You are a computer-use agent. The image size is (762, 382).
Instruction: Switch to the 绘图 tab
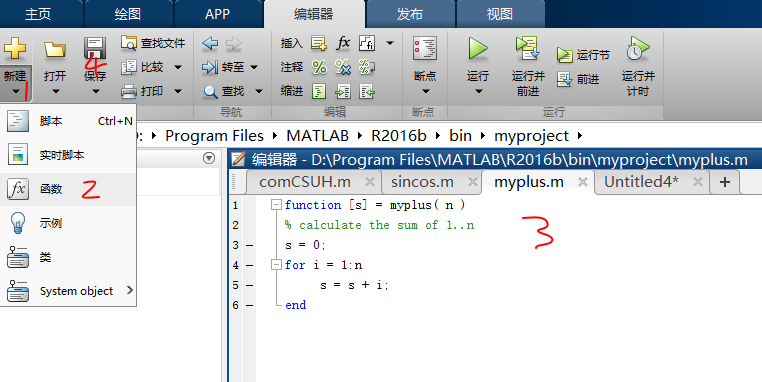tap(128, 14)
